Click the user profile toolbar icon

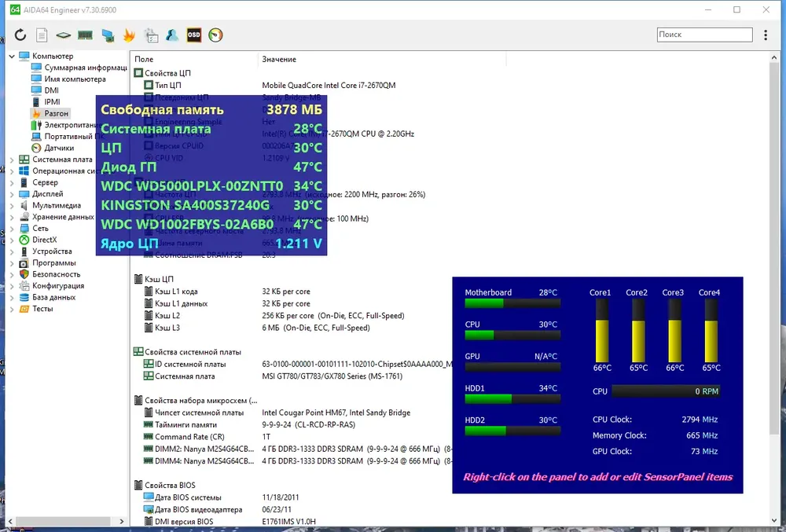click(x=172, y=35)
